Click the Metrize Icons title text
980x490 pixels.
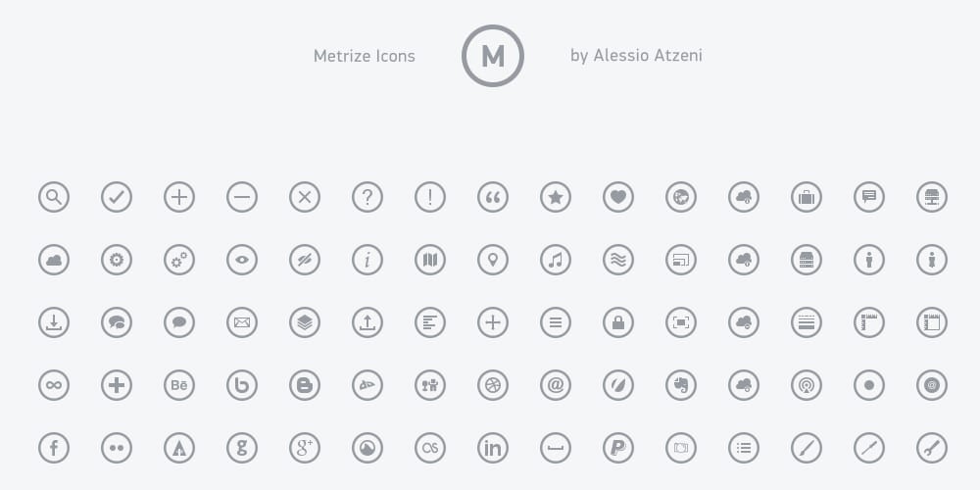click(365, 56)
